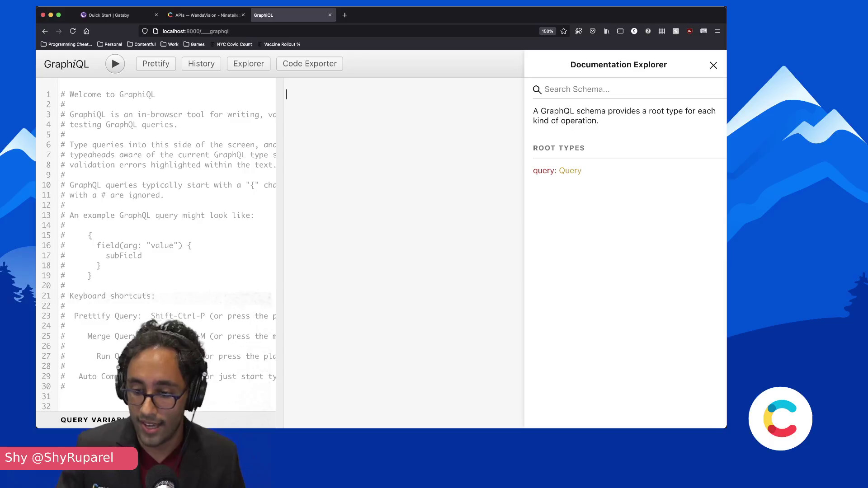Open a new browser tab
Image resolution: width=868 pixels, height=488 pixels.
click(x=345, y=15)
